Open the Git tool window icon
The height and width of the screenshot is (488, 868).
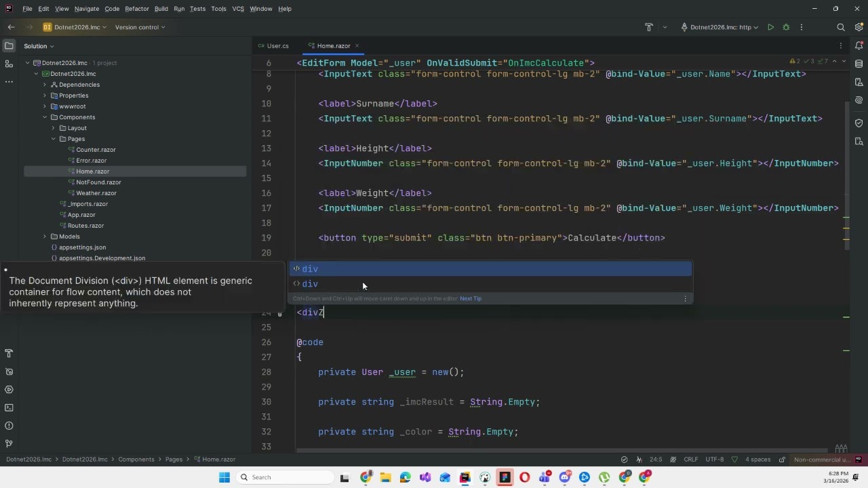(9, 443)
